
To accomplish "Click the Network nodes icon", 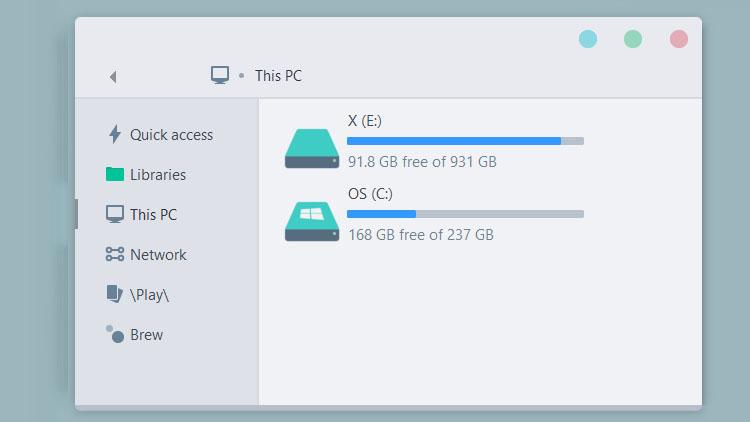I will tap(115, 254).
